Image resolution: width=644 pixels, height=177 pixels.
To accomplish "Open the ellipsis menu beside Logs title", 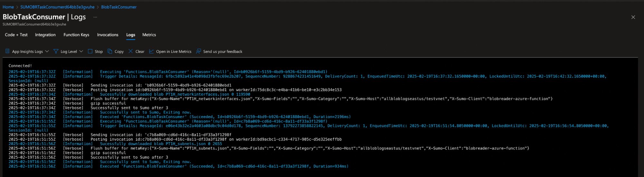I will [x=95, y=17].
